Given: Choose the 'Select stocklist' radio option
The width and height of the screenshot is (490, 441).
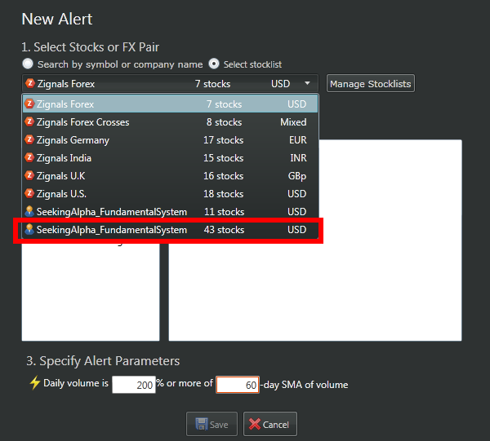Looking at the screenshot, I should pos(214,64).
